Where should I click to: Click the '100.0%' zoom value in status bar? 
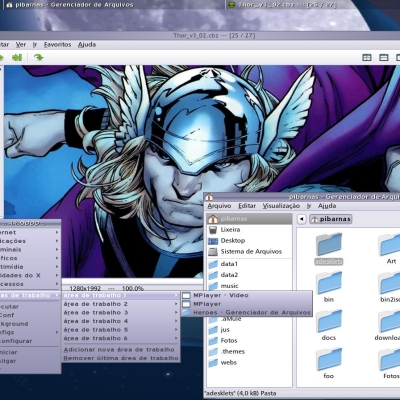(x=133, y=288)
